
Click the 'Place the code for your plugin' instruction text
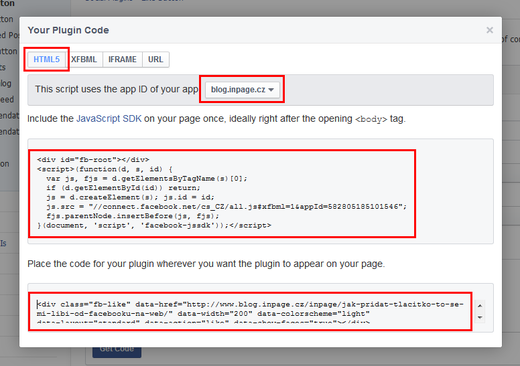tap(206, 264)
